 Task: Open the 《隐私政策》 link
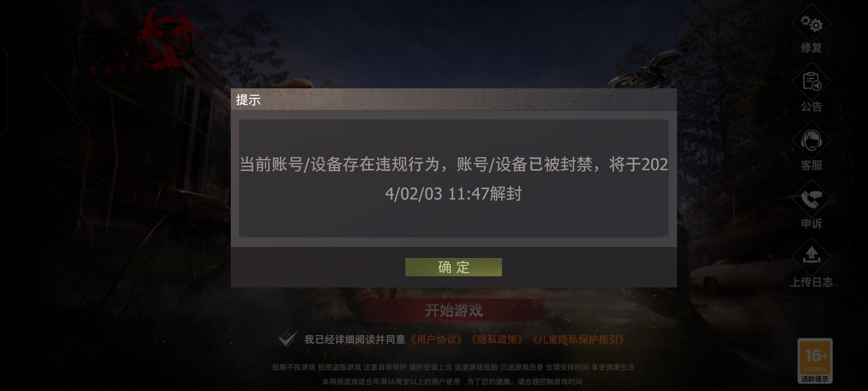coord(497,340)
